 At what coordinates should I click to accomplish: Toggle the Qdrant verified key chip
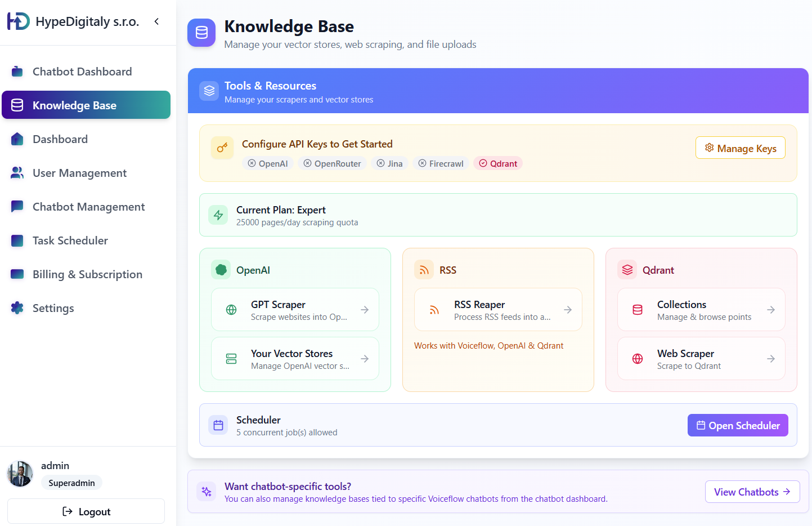[497, 163]
